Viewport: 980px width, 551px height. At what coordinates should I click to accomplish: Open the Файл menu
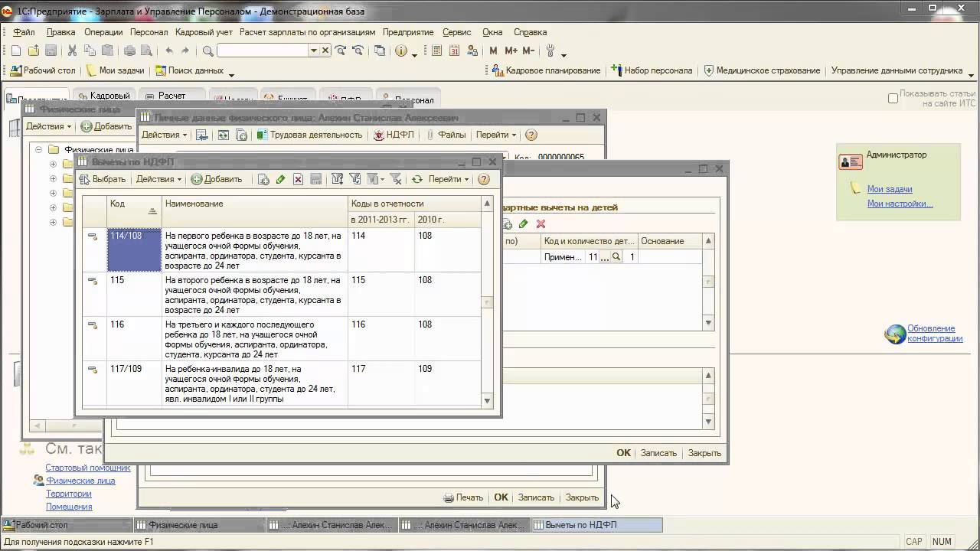[24, 32]
